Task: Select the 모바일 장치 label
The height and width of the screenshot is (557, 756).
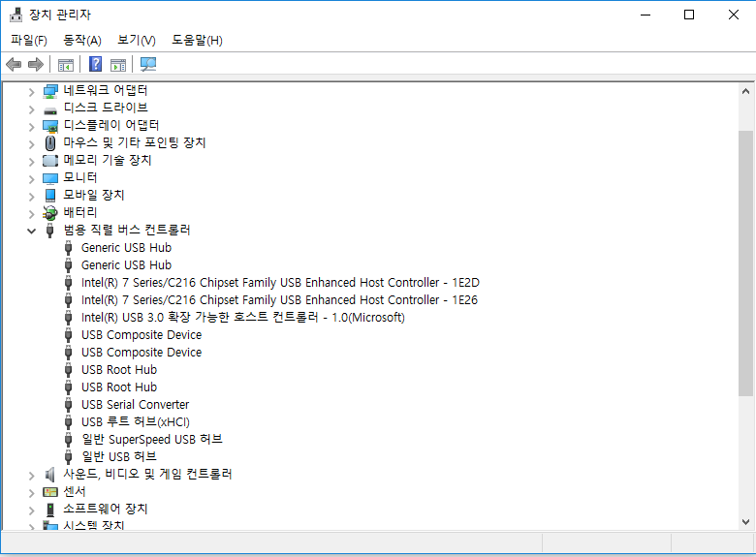Action: pyautogui.click(x=94, y=195)
